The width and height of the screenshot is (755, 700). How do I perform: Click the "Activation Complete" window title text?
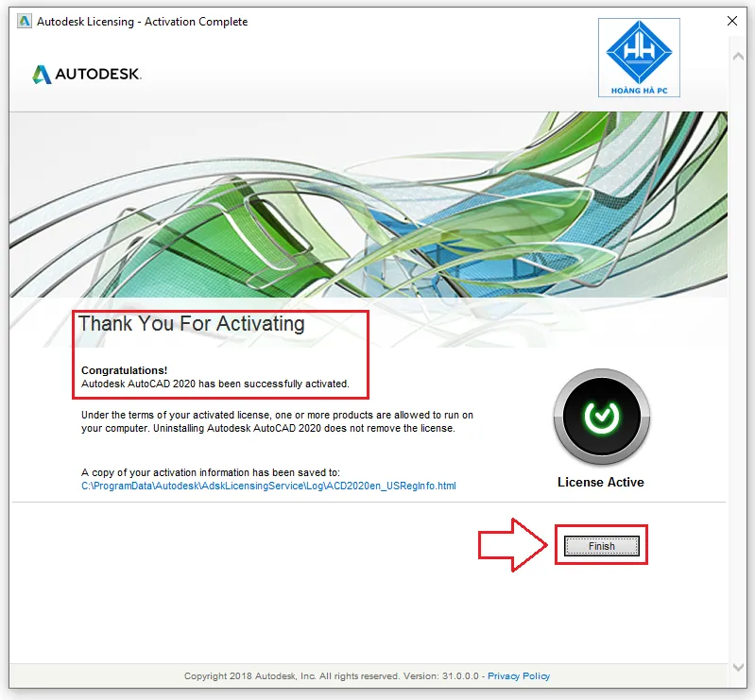click(x=196, y=21)
